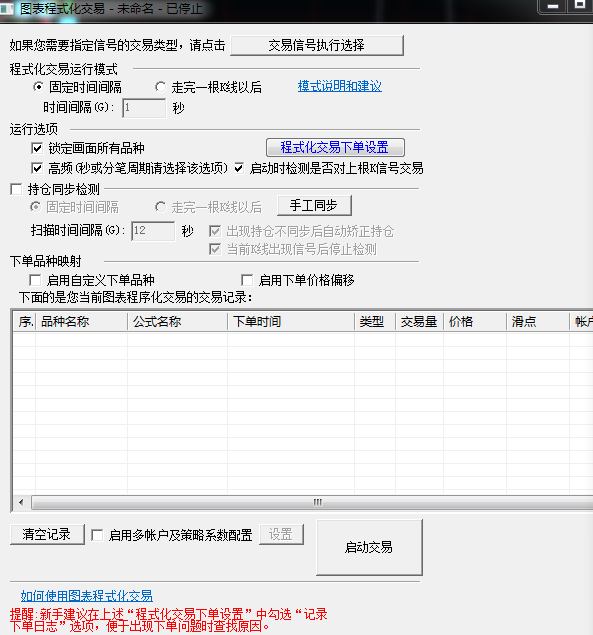The image size is (593, 635).
Task: Sort by 公式名称 column header
Action: pyautogui.click(x=178, y=322)
